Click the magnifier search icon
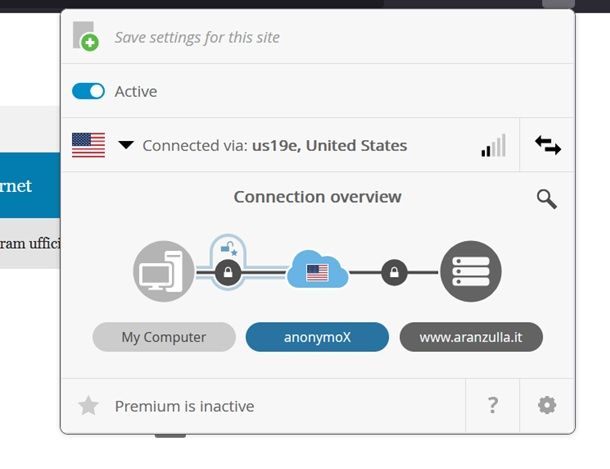The image size is (610, 469). tap(546, 198)
